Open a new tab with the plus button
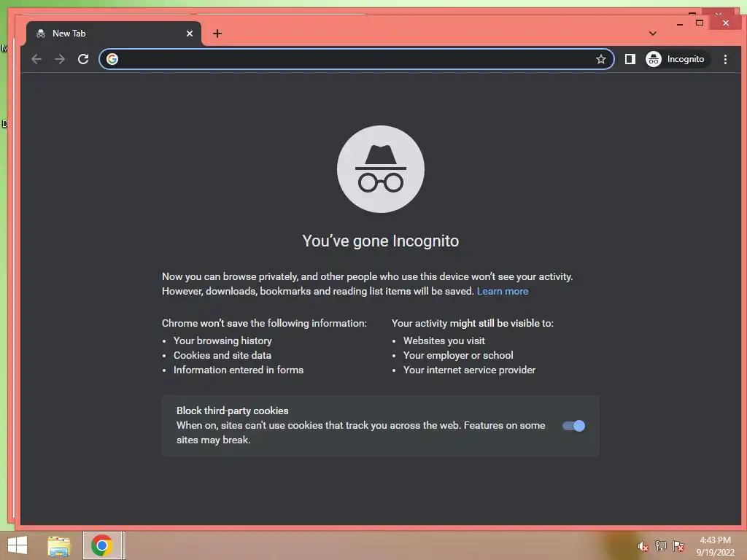 [x=217, y=34]
